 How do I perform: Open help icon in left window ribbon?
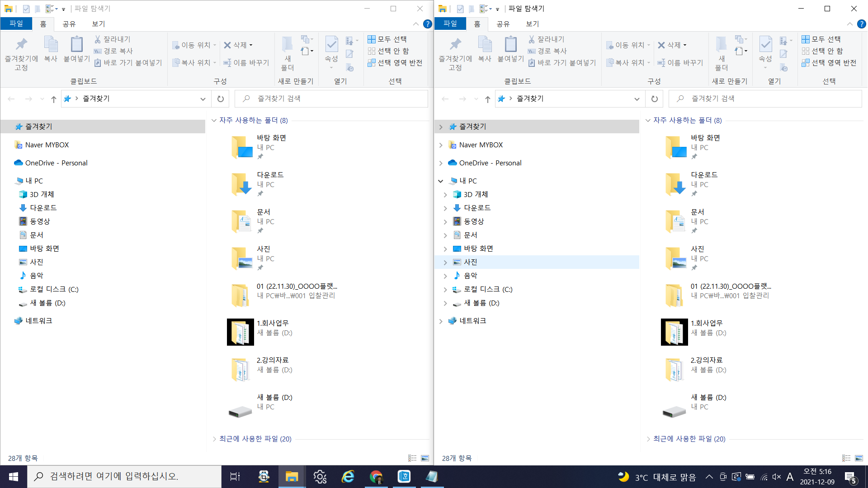tap(427, 24)
